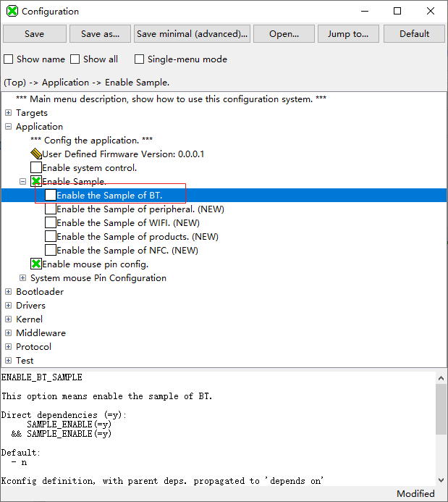Tick Enable the Sample of WIFI
This screenshot has width=448, height=502.
[x=51, y=223]
